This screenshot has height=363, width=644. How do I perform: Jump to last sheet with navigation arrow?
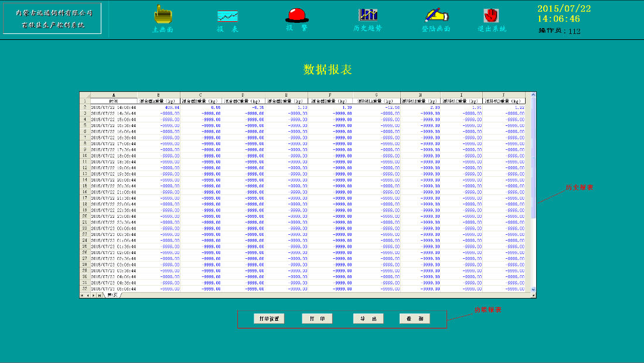point(100,295)
